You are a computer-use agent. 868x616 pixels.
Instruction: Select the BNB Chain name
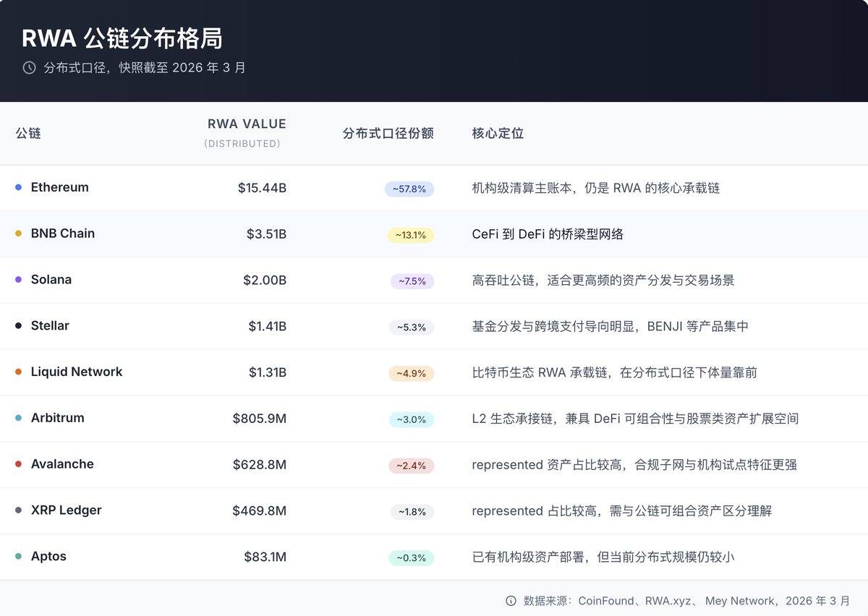(63, 234)
